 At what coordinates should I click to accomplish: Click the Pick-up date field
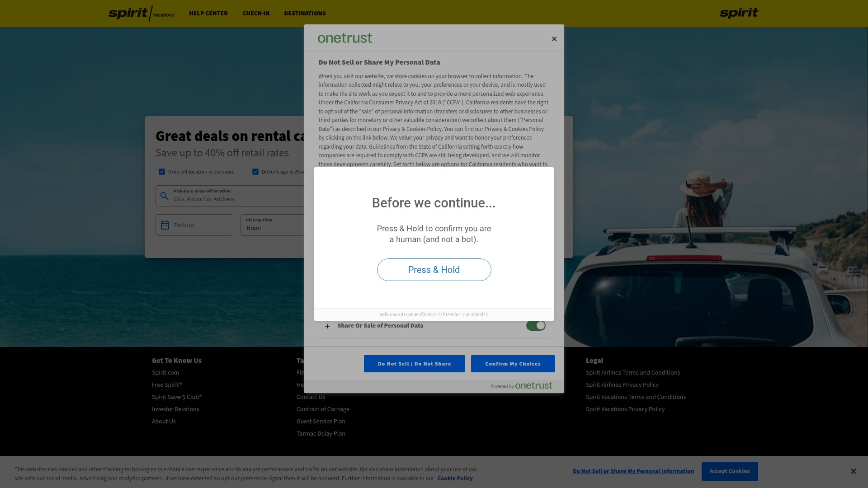(x=194, y=225)
